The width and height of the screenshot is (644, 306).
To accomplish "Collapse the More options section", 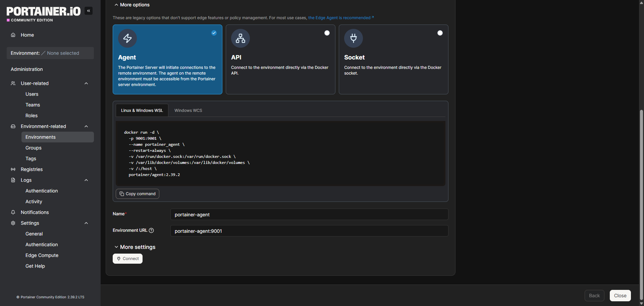I will point(132,5).
